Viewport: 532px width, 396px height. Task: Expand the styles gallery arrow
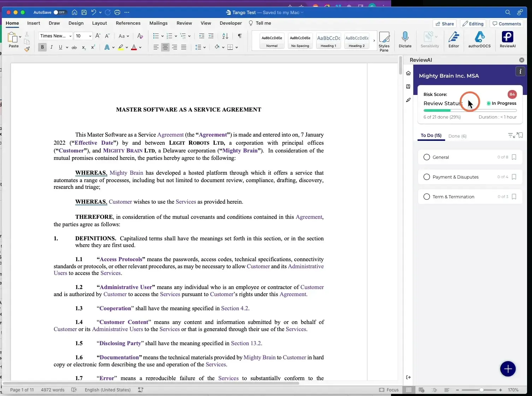374,41
